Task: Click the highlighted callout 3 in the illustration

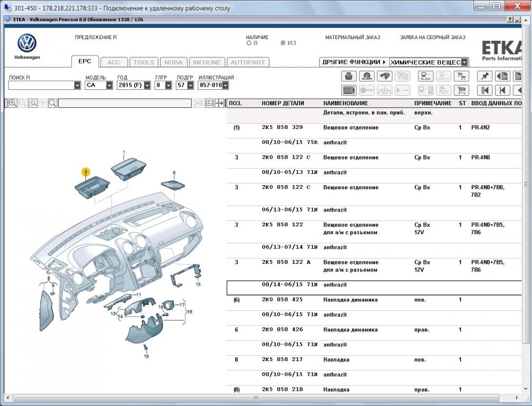Action: pos(86,172)
